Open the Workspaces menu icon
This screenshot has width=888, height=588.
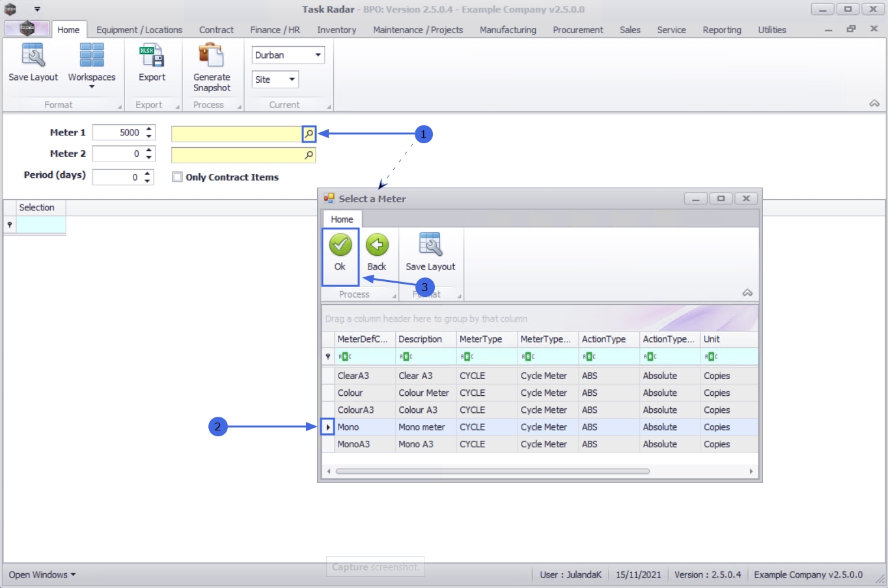coord(92,55)
